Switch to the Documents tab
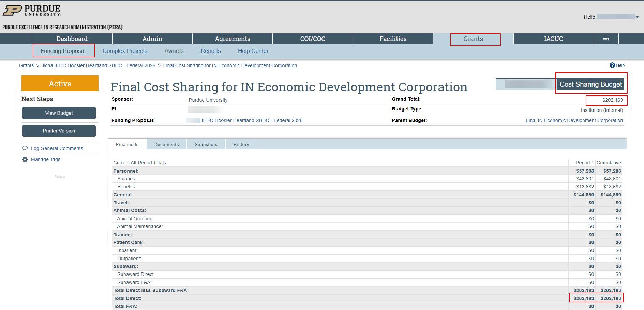 coord(166,144)
